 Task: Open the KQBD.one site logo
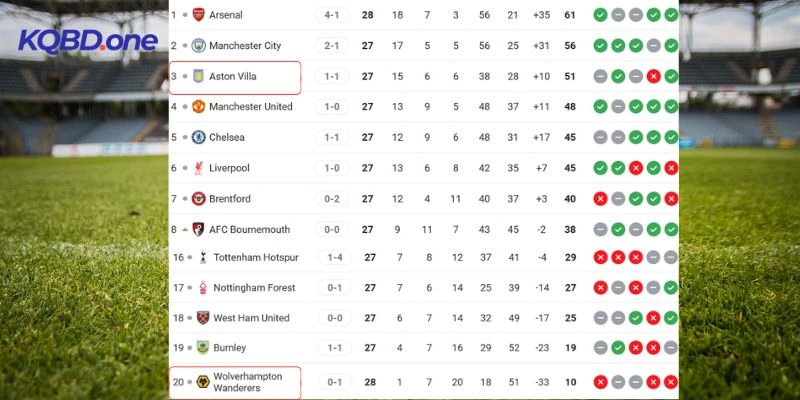point(87,42)
